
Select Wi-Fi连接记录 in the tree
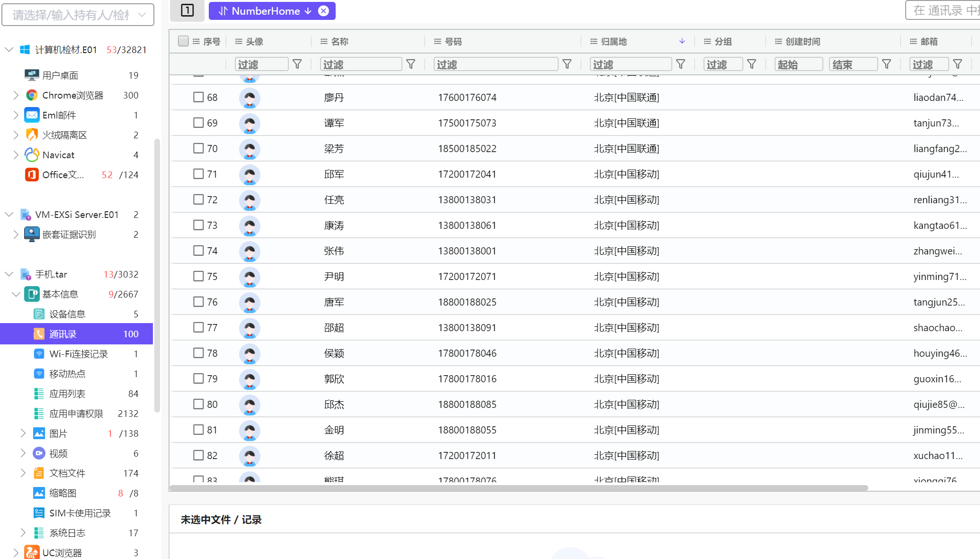(79, 354)
